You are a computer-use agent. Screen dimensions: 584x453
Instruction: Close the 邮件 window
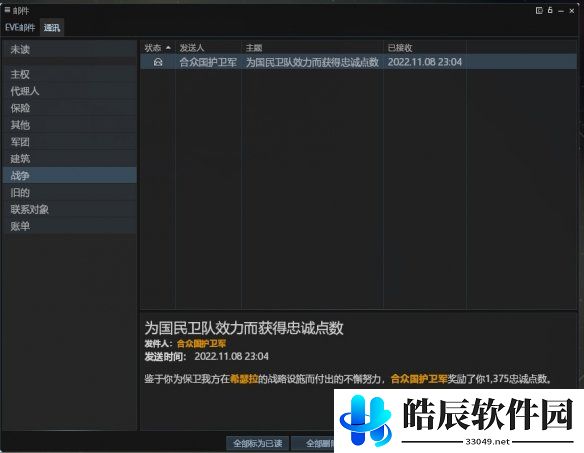coord(572,11)
